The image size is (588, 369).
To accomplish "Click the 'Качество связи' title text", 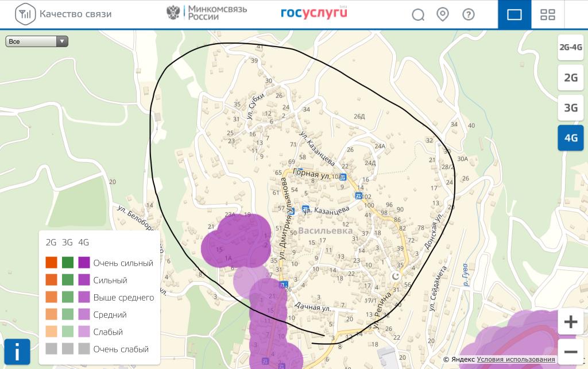I will coord(76,14).
